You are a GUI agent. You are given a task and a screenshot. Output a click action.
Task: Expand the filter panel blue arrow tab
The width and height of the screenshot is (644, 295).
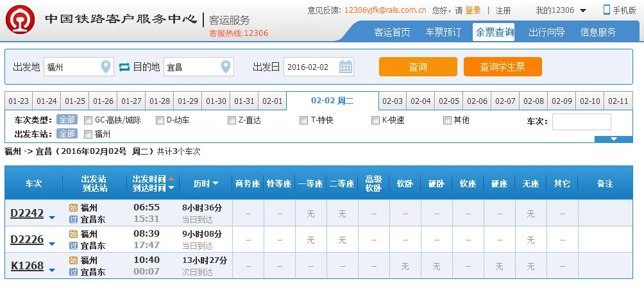[x=614, y=139]
